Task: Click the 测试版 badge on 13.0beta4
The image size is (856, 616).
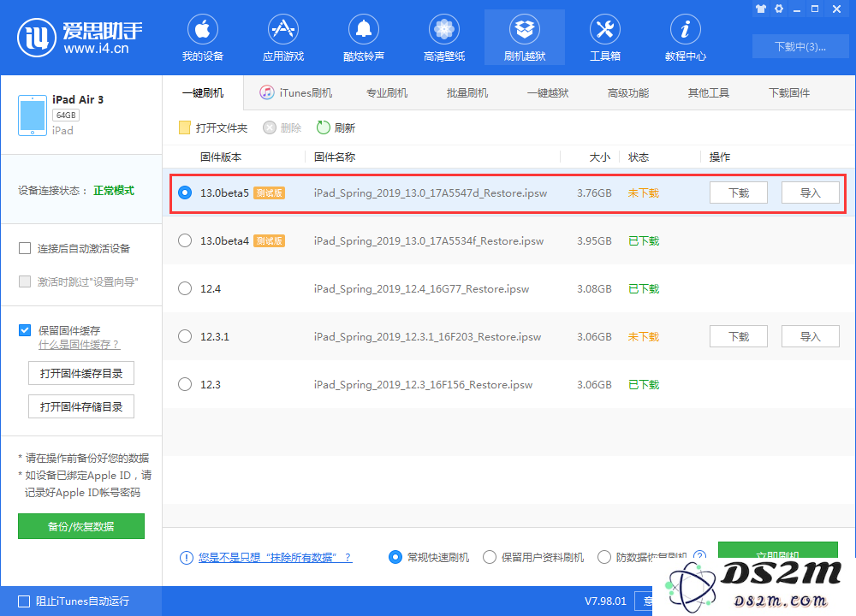Action: (269, 241)
